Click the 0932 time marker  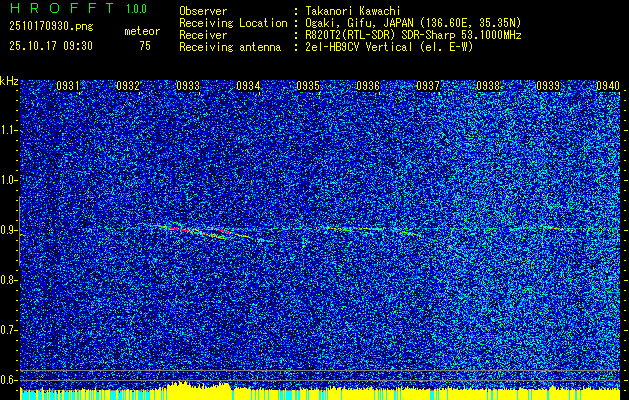[128, 86]
